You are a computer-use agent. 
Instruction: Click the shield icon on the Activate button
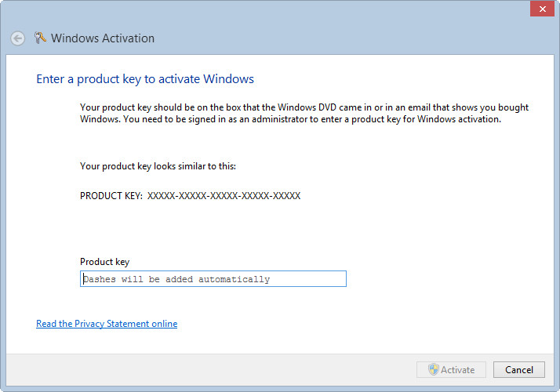433,369
